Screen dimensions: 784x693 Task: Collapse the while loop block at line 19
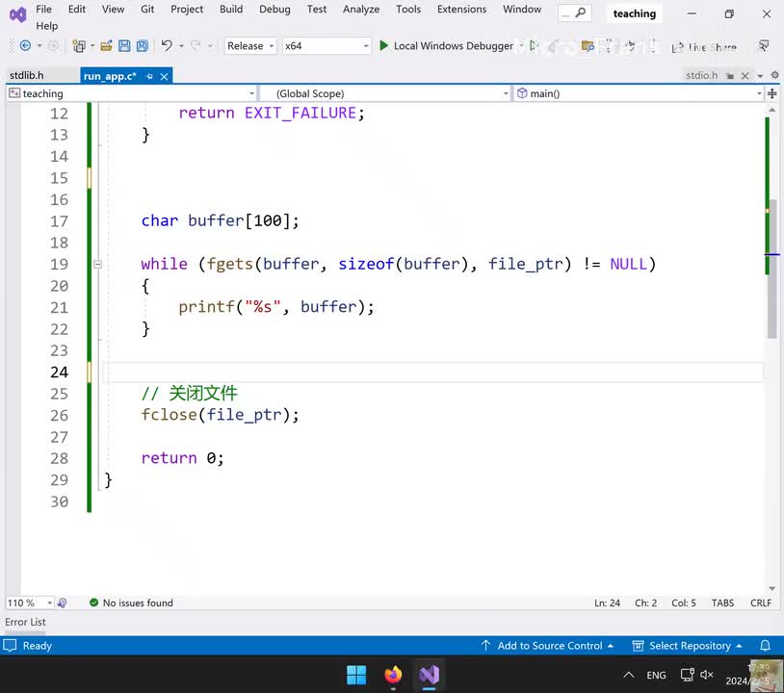(97, 265)
